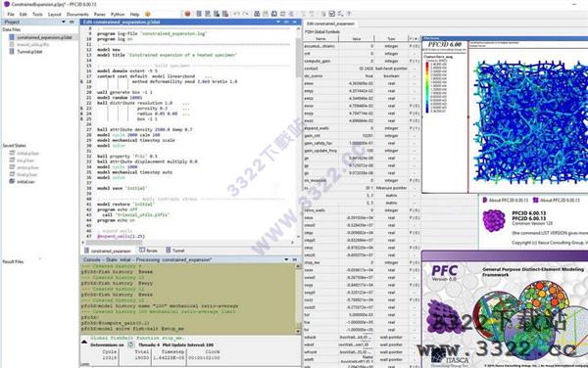Collapse console status with the up arrow

point(84,342)
